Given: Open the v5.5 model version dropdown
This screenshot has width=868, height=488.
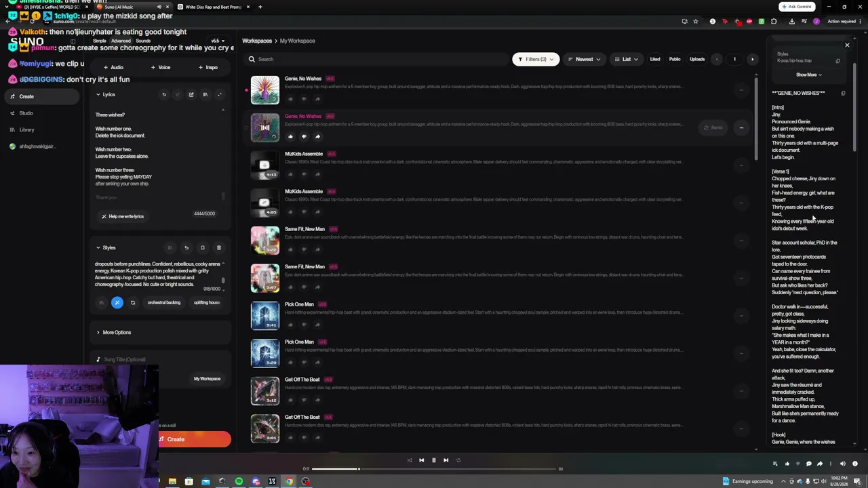Looking at the screenshot, I should point(216,41).
